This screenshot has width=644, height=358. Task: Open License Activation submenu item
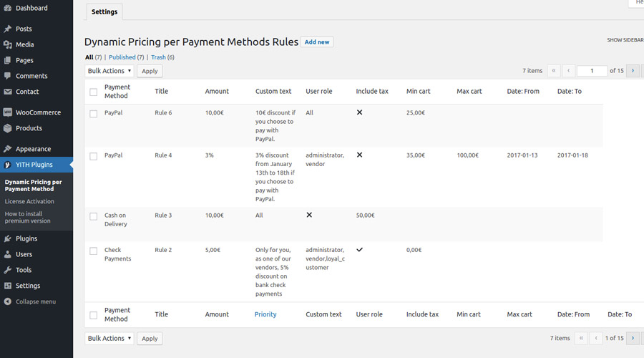coord(29,201)
